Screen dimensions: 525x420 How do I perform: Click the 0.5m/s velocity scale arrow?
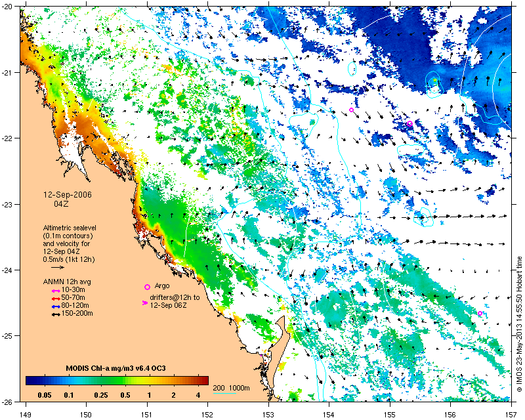click(58, 267)
